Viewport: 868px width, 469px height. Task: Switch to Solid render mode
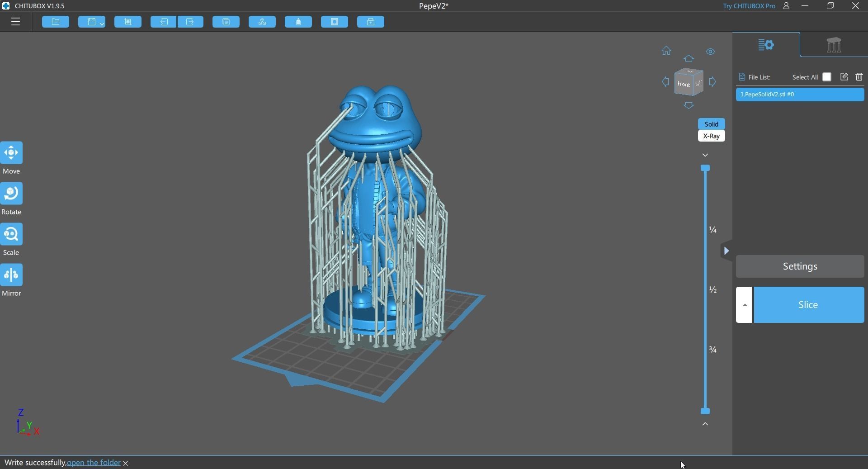pyautogui.click(x=712, y=124)
